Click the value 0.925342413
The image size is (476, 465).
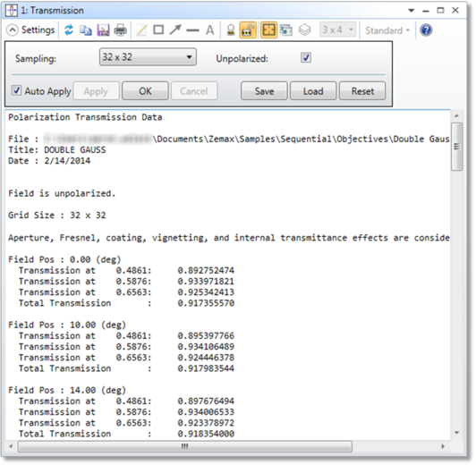[206, 292]
